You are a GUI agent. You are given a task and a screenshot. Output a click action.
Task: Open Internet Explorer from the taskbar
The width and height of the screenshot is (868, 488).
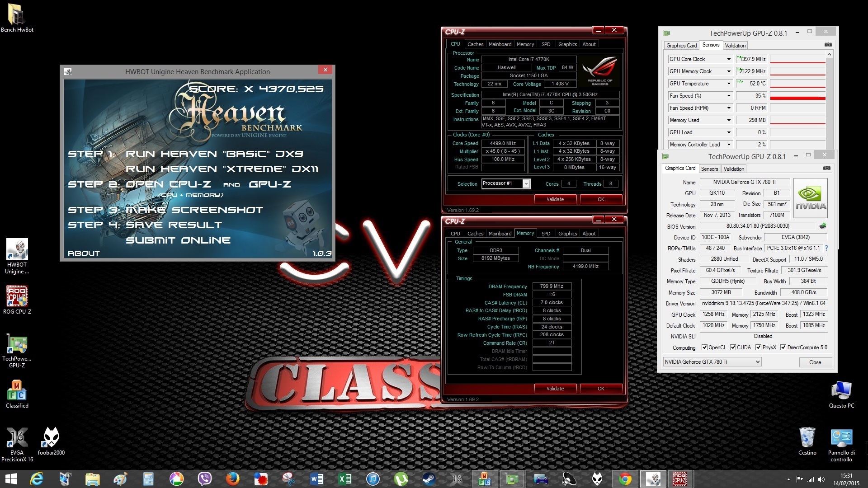[x=37, y=479]
